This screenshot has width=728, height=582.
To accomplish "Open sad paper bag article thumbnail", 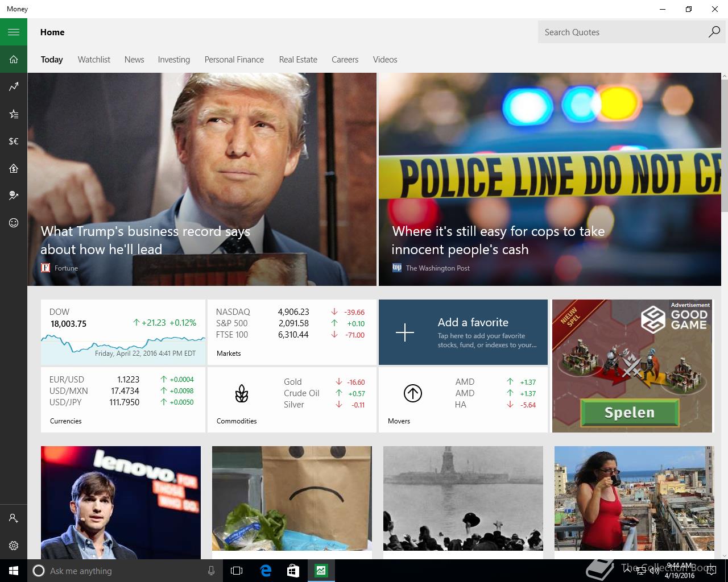I will [x=292, y=498].
